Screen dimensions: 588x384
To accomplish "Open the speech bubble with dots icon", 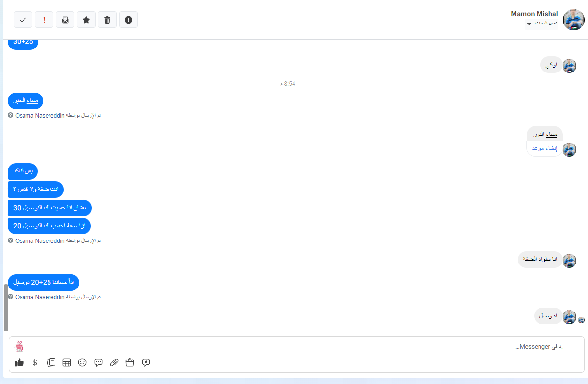I will 98,362.
